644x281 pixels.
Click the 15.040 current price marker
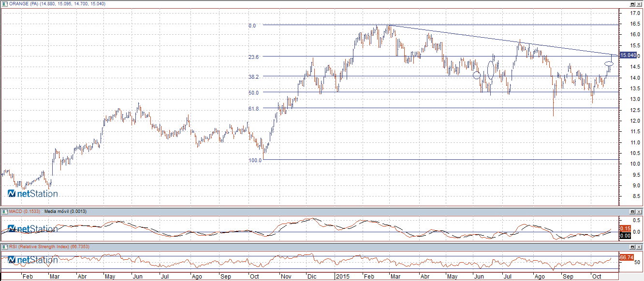tap(628, 56)
